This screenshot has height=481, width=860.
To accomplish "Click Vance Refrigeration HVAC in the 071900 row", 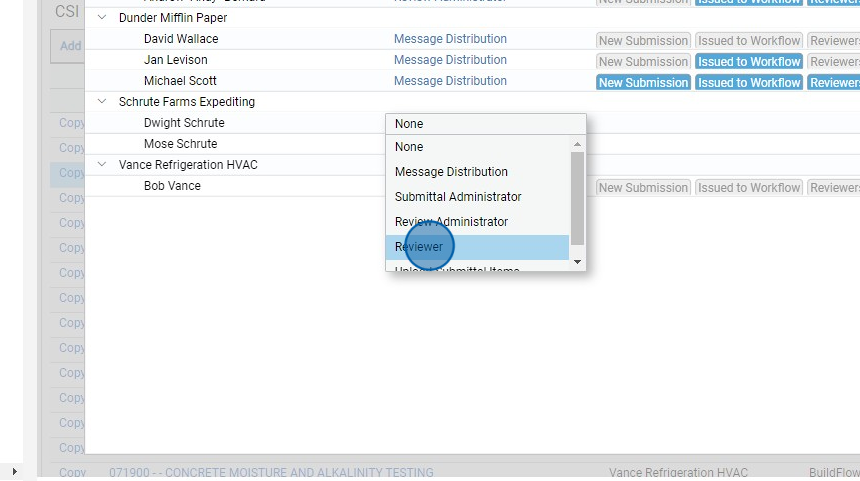I will pos(678,472).
